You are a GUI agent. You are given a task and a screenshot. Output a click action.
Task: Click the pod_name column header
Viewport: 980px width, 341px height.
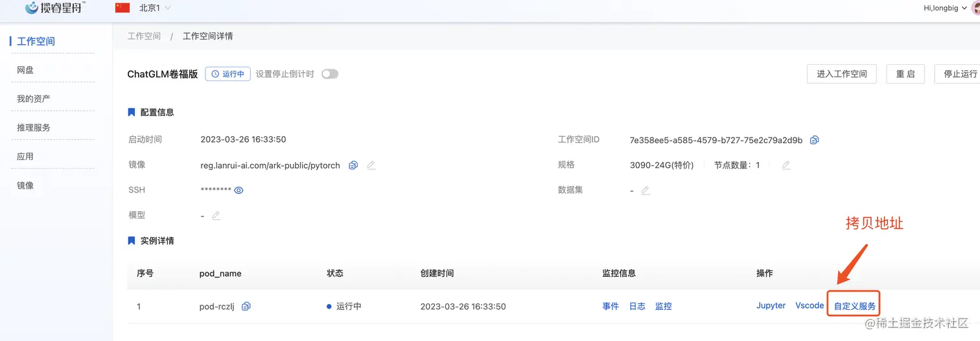(x=220, y=274)
